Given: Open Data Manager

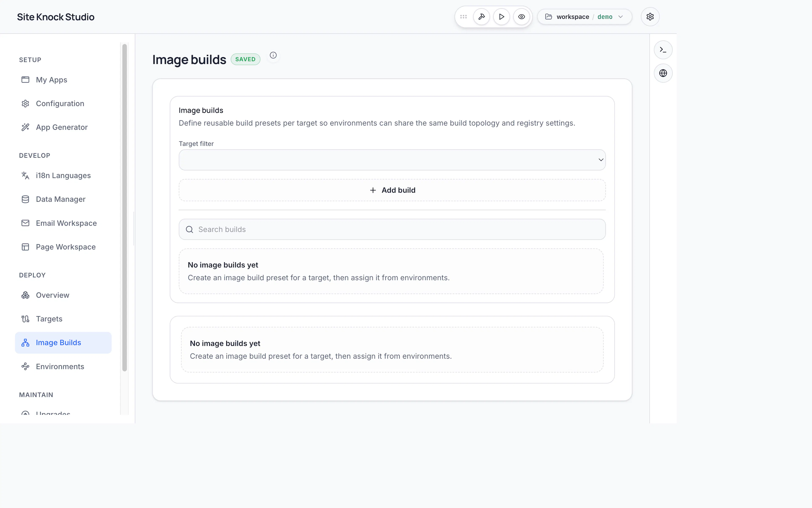Looking at the screenshot, I should pos(63,199).
